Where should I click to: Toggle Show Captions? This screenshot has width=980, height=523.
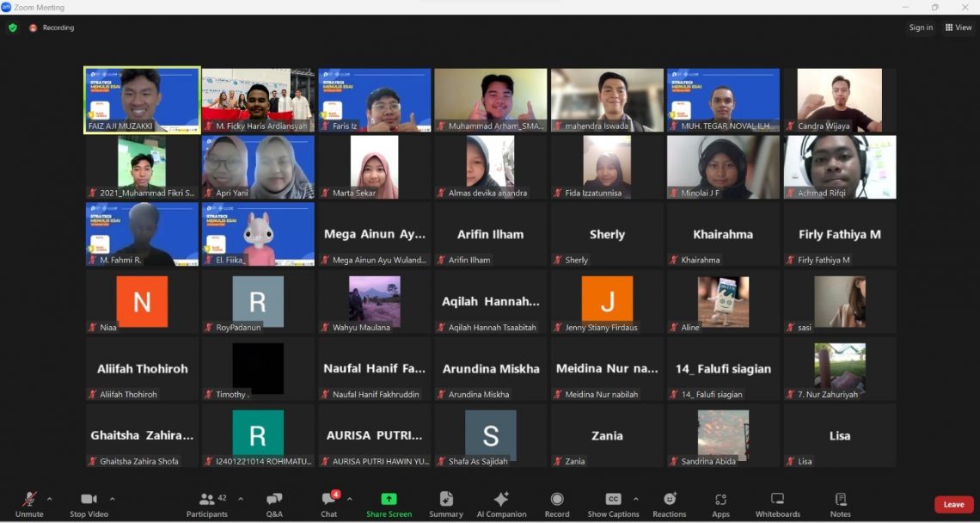(x=613, y=504)
